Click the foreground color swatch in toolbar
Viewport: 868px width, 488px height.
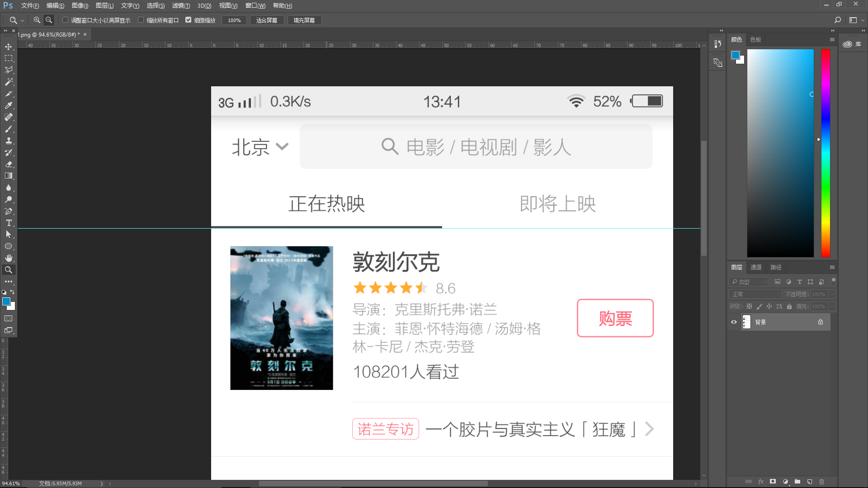tap(6, 301)
